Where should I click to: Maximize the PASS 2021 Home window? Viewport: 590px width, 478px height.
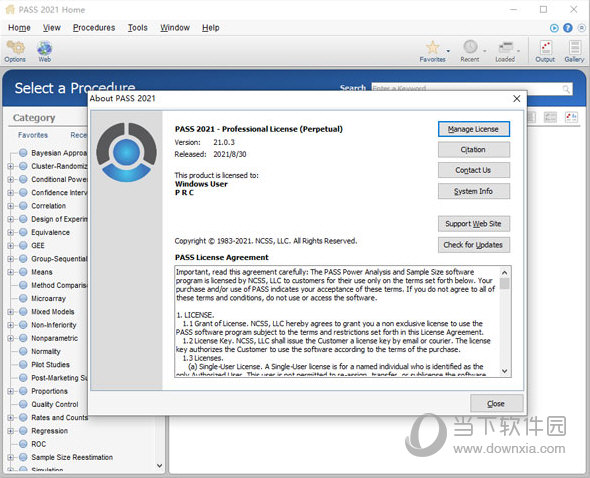(x=544, y=9)
